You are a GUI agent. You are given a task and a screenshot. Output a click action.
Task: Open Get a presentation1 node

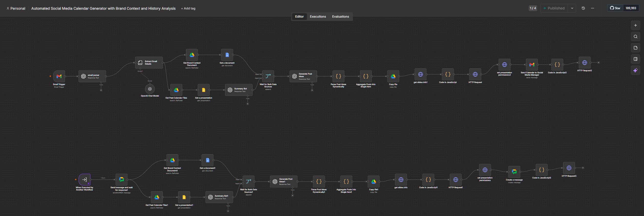click(184, 197)
